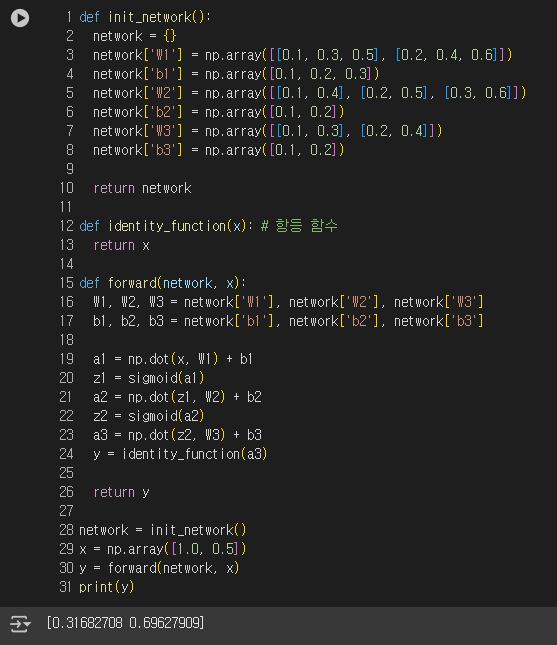Click line 17 assigning b1, b2, b3
The height and width of the screenshot is (645, 557).
click(x=288, y=321)
